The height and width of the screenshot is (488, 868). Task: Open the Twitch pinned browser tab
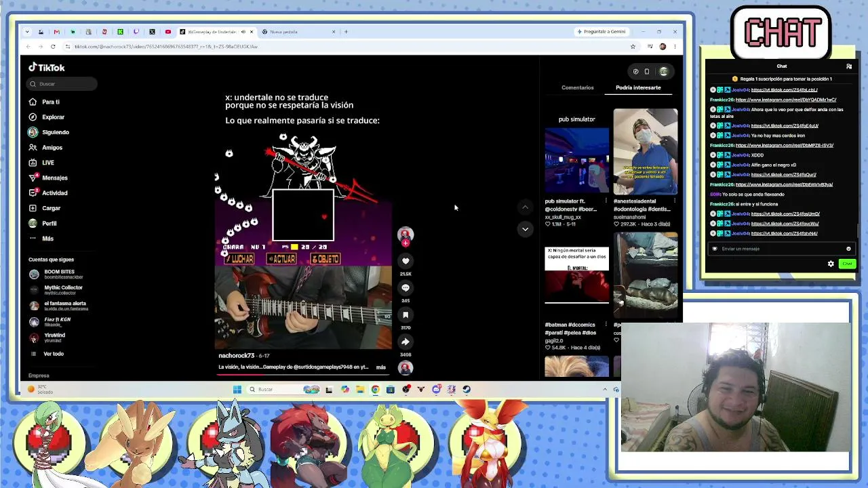point(136,32)
